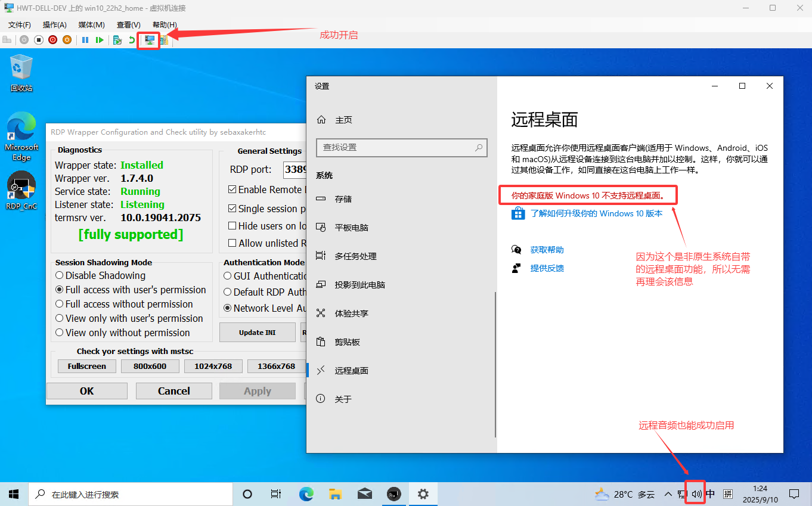Create a checkpoint via toolbar icon
This screenshot has height=506, width=812.
[x=117, y=40]
